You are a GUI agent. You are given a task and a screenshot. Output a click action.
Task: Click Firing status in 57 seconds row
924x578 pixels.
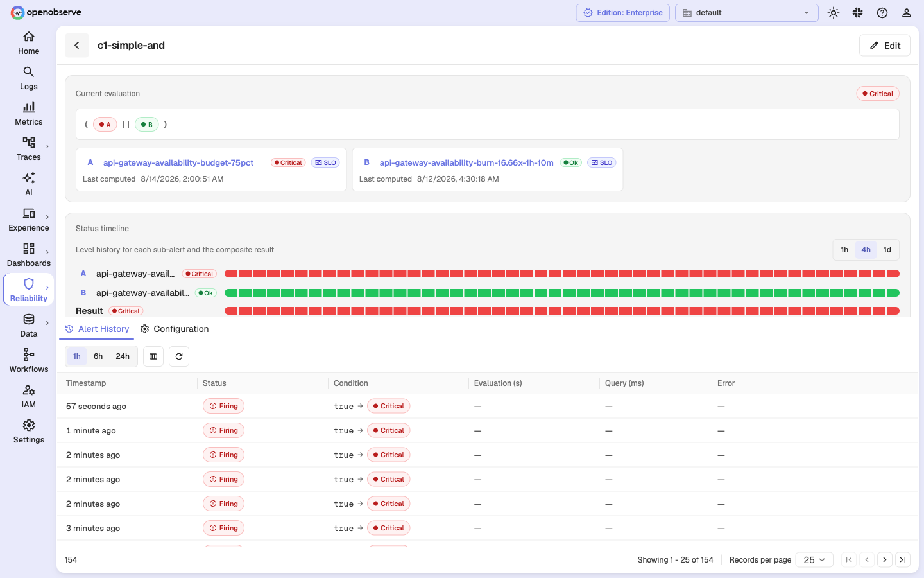tap(224, 407)
